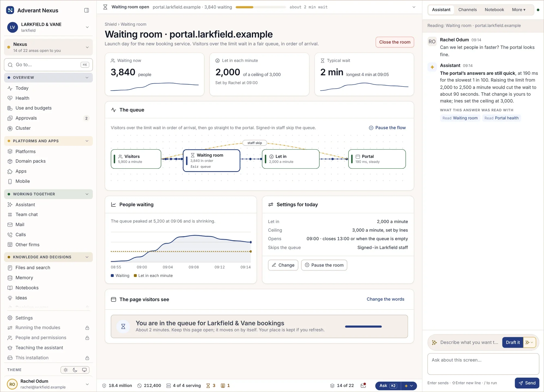Click Close the room button
The height and width of the screenshot is (392, 544).
click(x=395, y=42)
